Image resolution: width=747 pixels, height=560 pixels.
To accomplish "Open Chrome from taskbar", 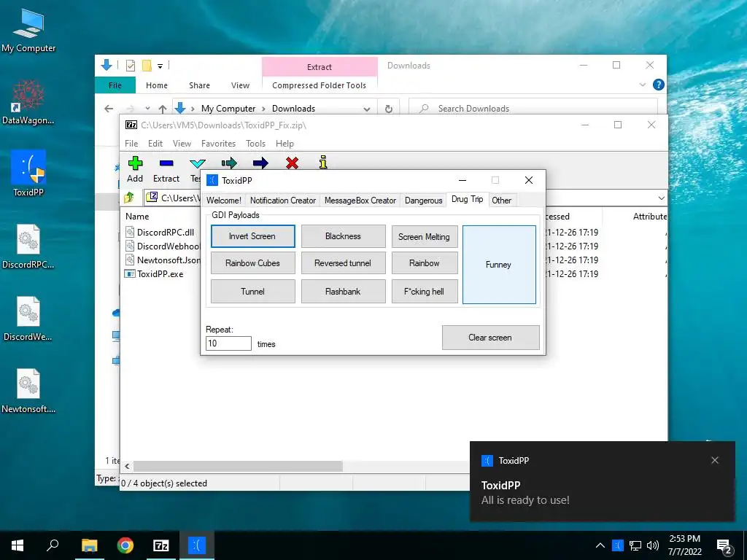I will (125, 545).
